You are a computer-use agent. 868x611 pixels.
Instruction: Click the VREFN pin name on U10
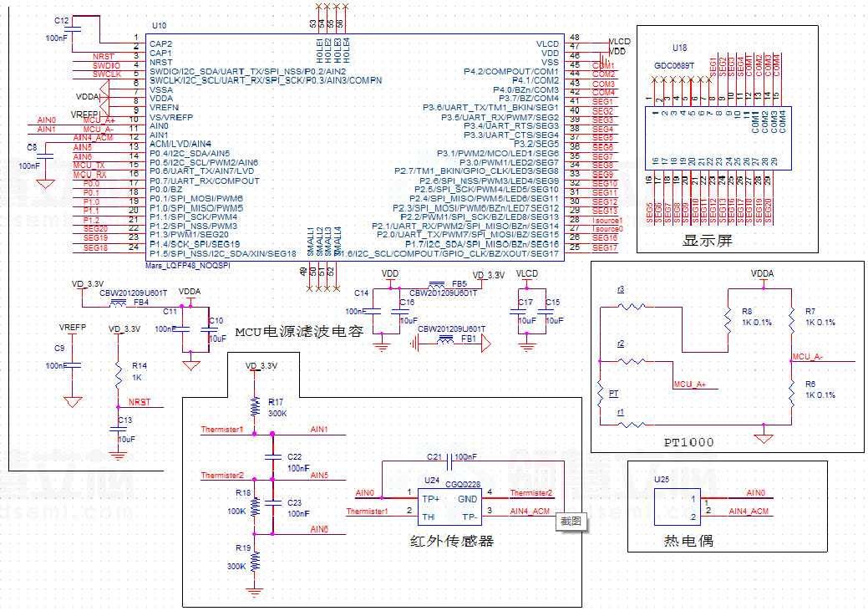point(164,108)
